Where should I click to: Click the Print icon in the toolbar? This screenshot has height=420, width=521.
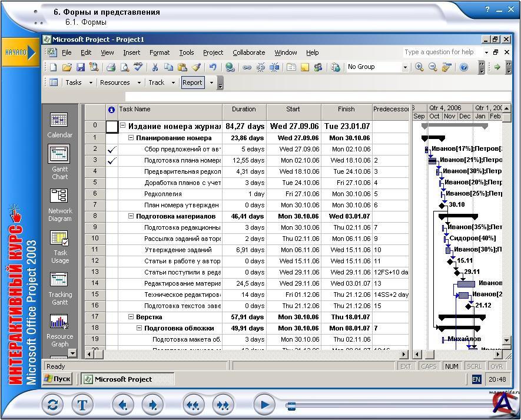(x=110, y=67)
